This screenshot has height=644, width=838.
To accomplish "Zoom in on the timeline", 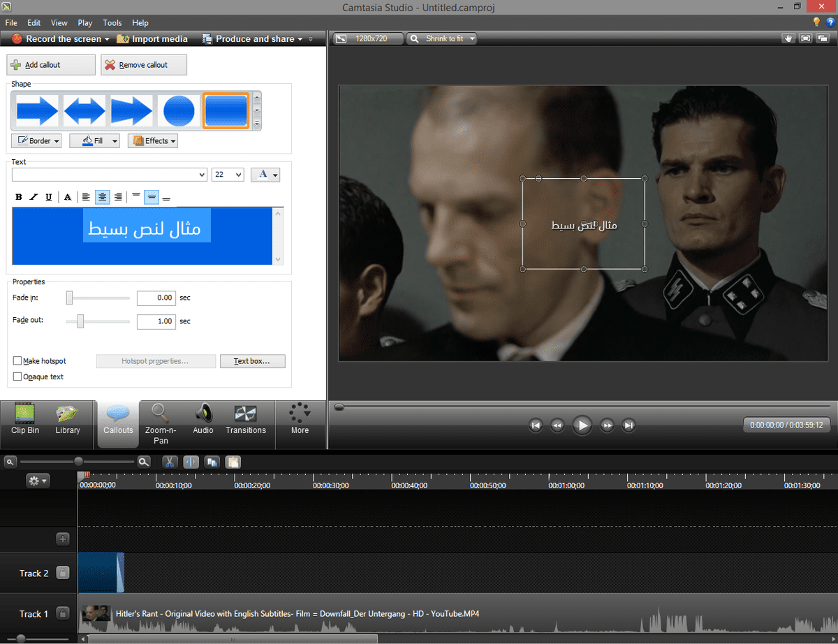I will [143, 462].
